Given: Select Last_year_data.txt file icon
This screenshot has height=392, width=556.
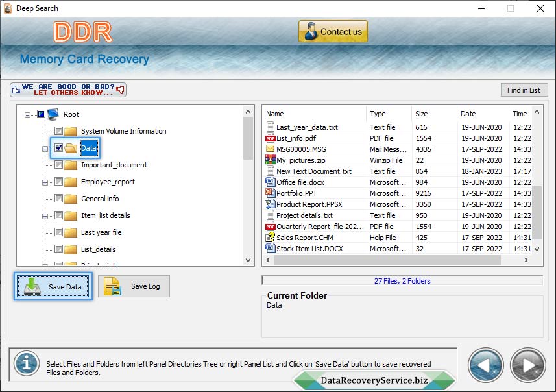Looking at the screenshot, I should point(270,127).
